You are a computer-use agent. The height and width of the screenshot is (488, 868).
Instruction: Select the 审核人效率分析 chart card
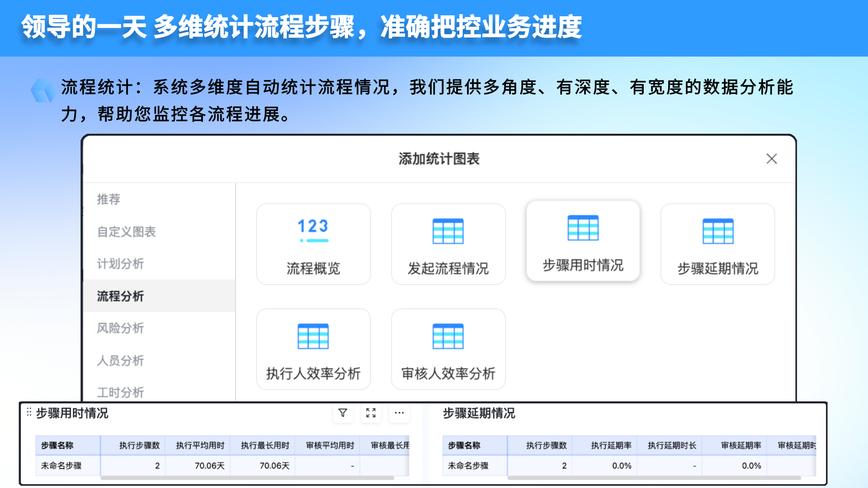pyautogui.click(x=448, y=349)
